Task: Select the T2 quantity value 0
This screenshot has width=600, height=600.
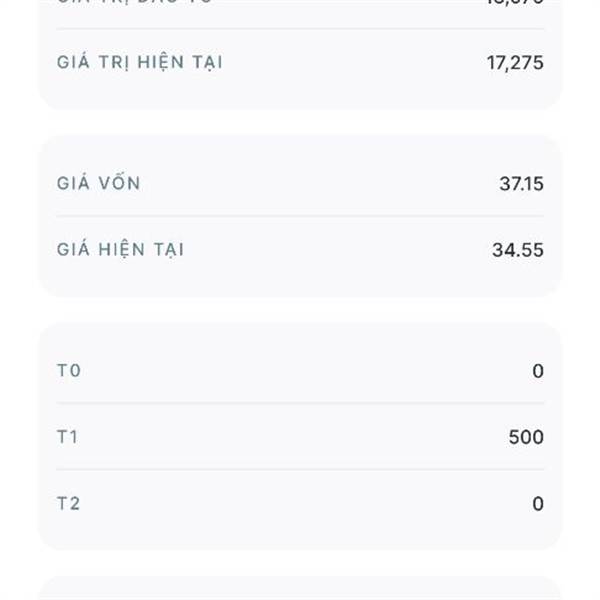Action: click(538, 504)
